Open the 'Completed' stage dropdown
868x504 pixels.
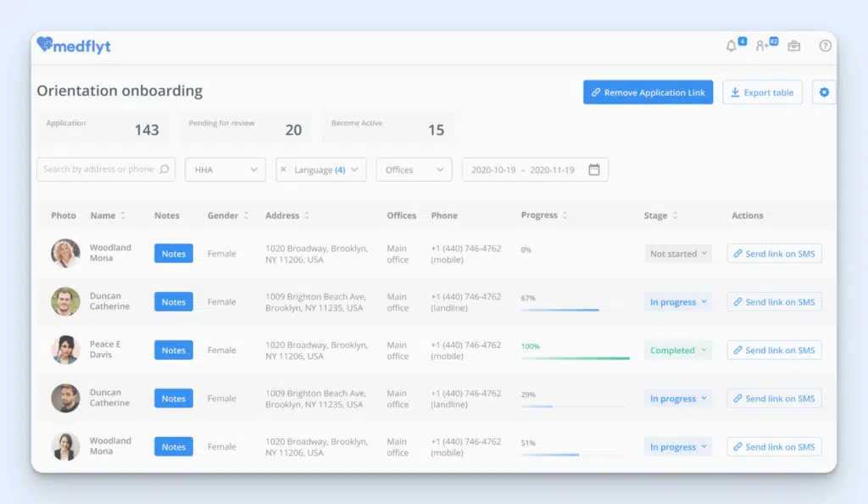678,350
